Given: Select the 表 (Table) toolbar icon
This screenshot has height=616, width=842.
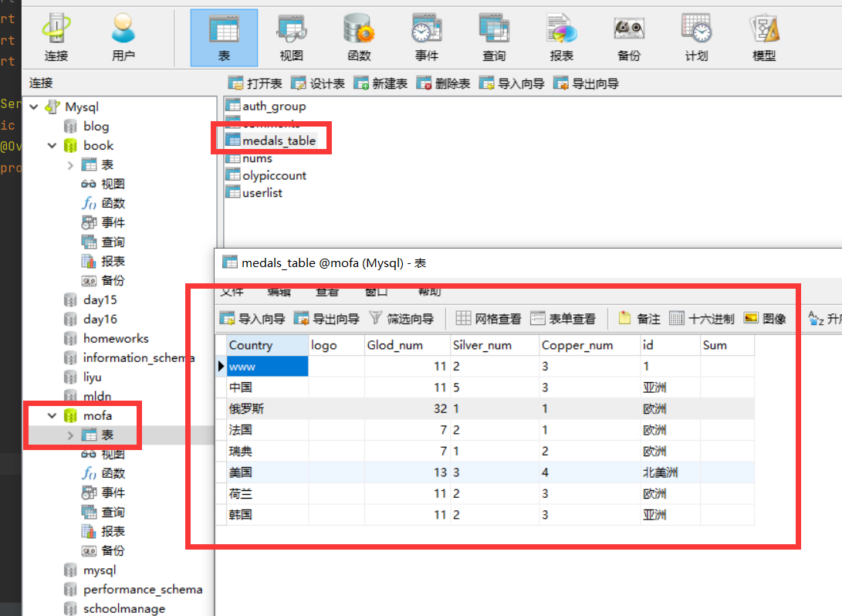Looking at the screenshot, I should (x=224, y=38).
